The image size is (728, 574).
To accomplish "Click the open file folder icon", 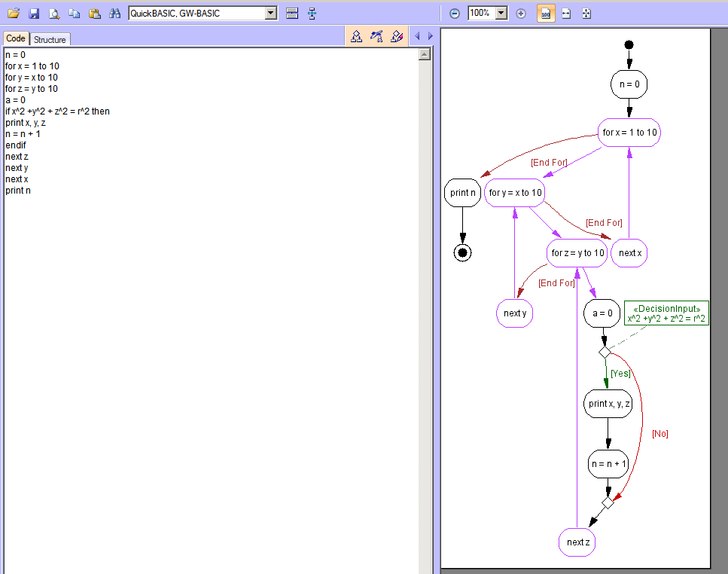I will pos(14,14).
